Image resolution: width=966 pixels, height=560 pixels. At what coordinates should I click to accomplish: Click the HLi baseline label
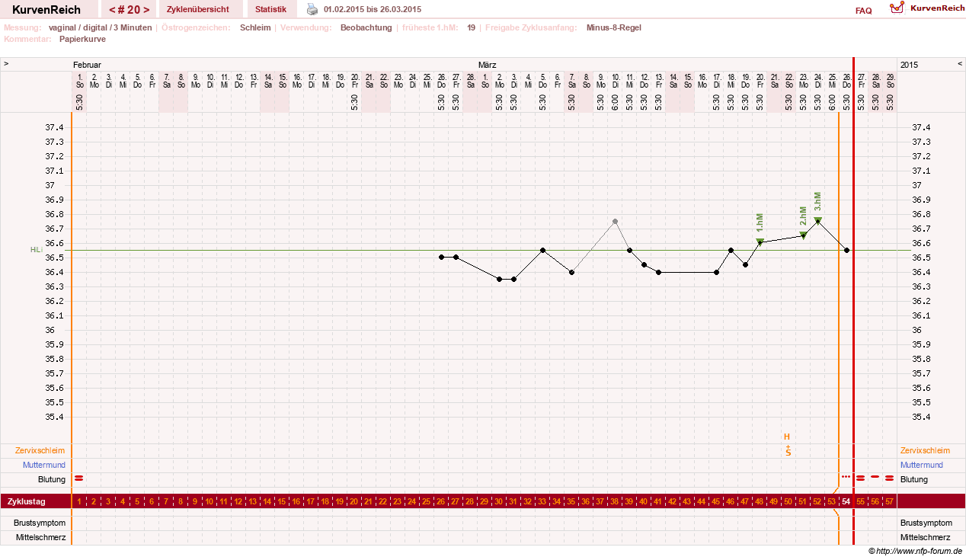[36, 250]
